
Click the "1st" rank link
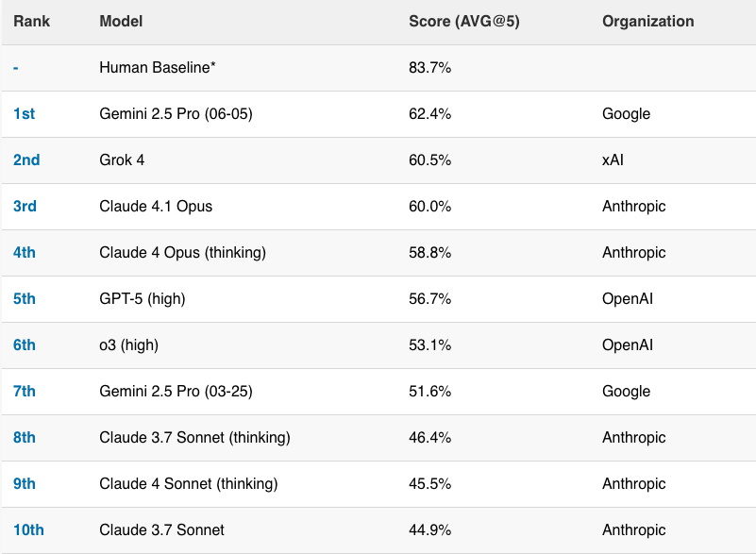click(25, 114)
